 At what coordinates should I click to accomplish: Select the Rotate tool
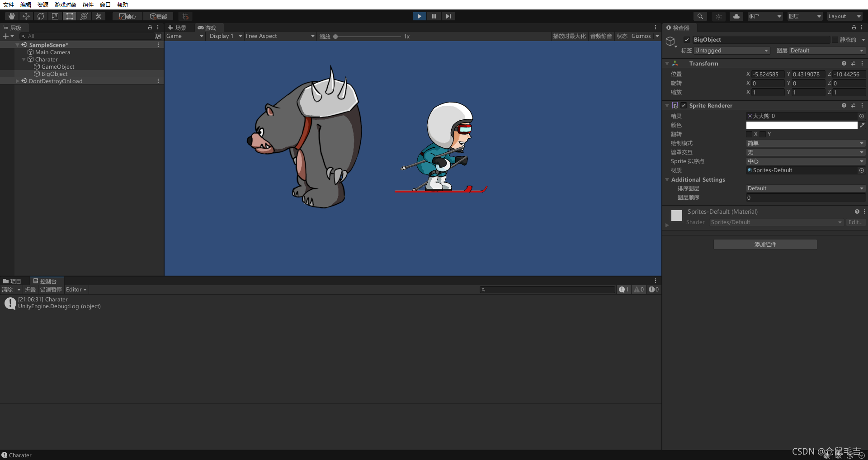coord(41,16)
